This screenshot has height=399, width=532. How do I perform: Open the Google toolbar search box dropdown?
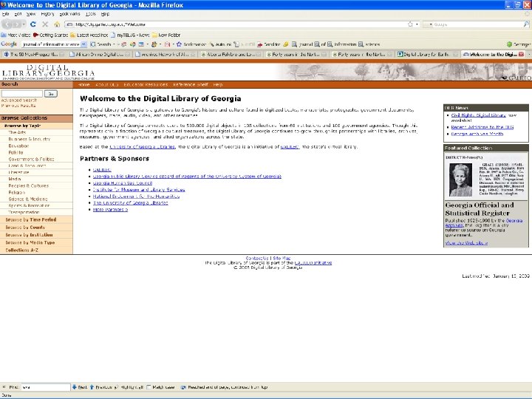coord(83,44)
